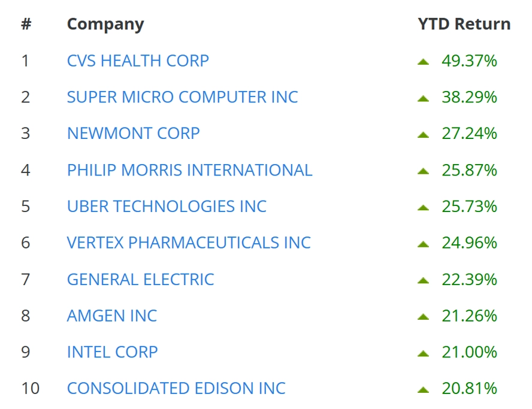Screen dimensions: 532x409
Task: Click the up arrow icon near 21.00%
Action: (x=423, y=354)
